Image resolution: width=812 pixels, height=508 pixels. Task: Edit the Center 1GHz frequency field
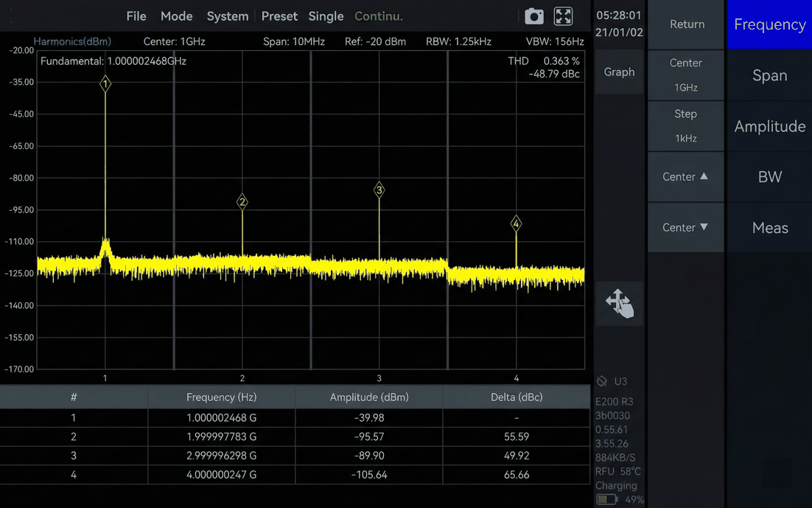point(686,75)
